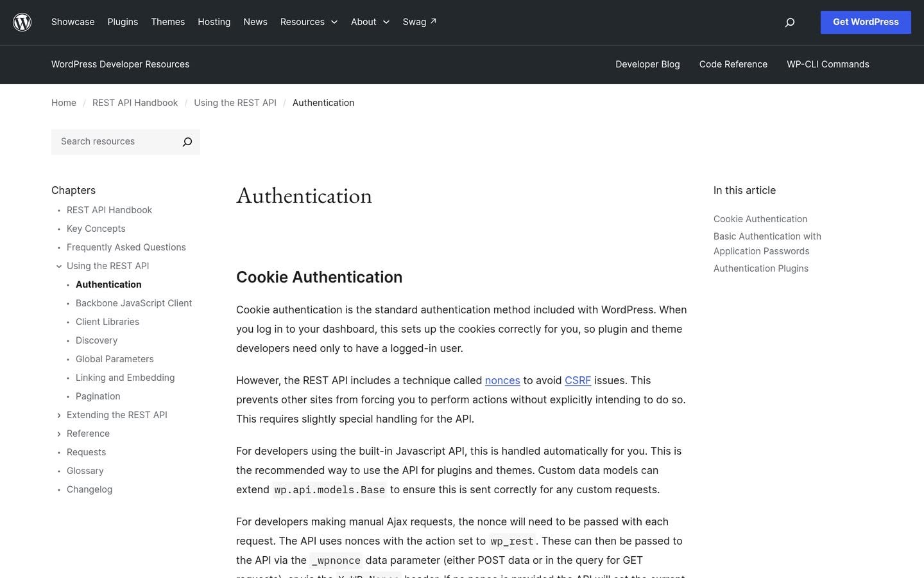Open the Showcase menu item
This screenshot has width=924, height=578.
click(x=73, y=22)
